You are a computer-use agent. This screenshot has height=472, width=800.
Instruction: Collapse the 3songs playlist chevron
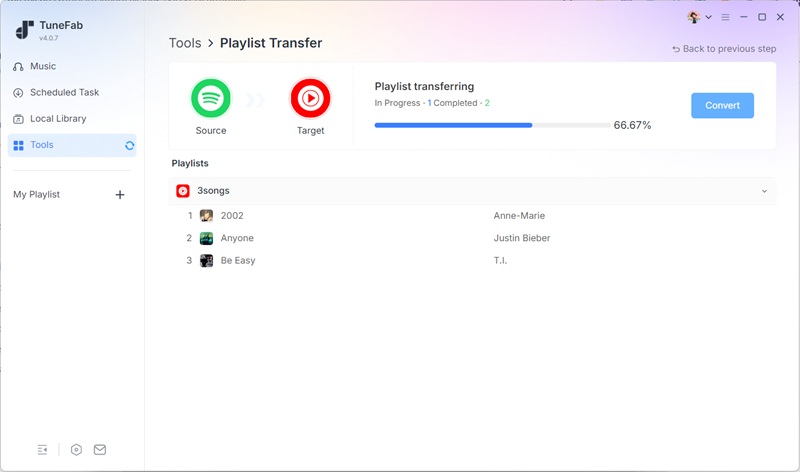pos(764,191)
